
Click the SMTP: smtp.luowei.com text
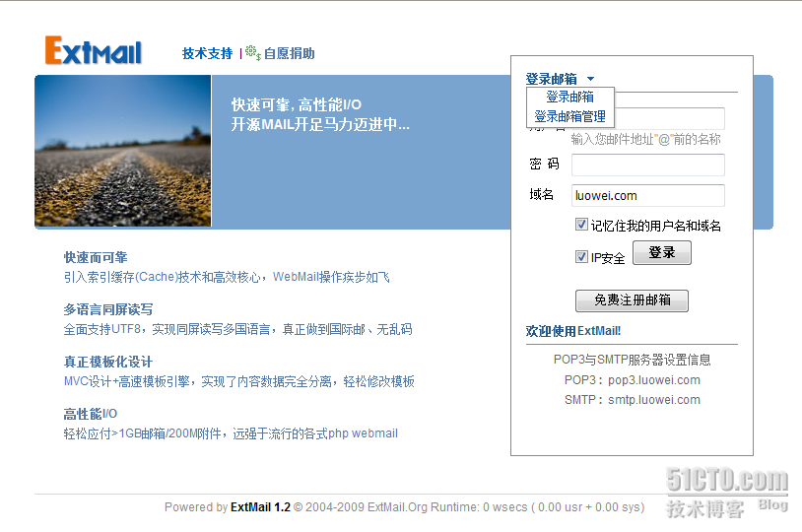633,400
